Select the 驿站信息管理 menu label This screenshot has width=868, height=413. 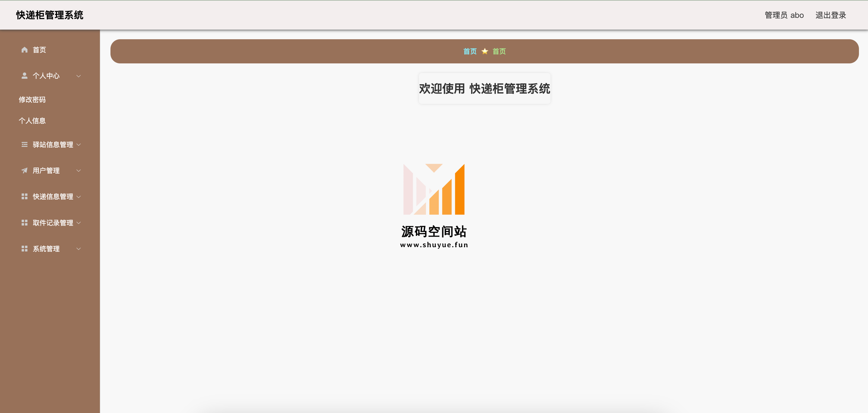click(53, 145)
